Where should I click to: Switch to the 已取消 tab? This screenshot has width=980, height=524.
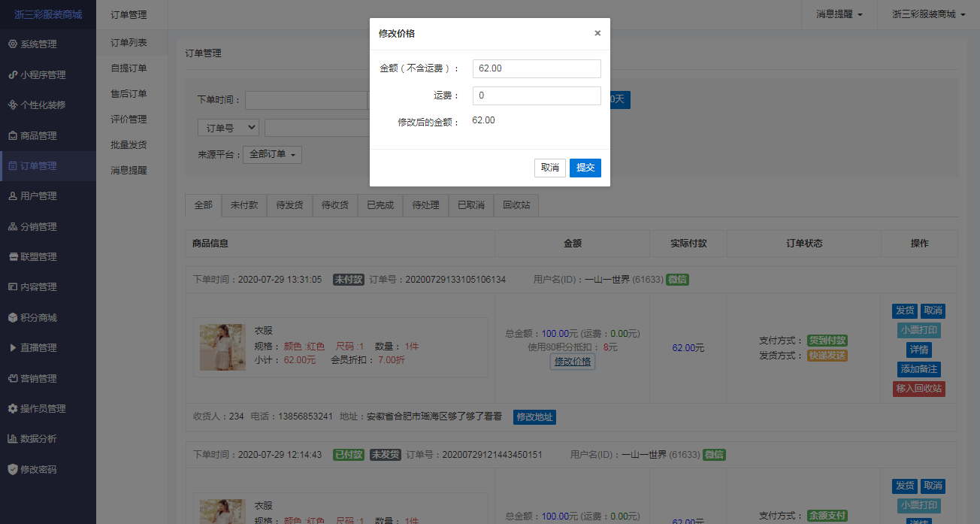[x=471, y=205]
